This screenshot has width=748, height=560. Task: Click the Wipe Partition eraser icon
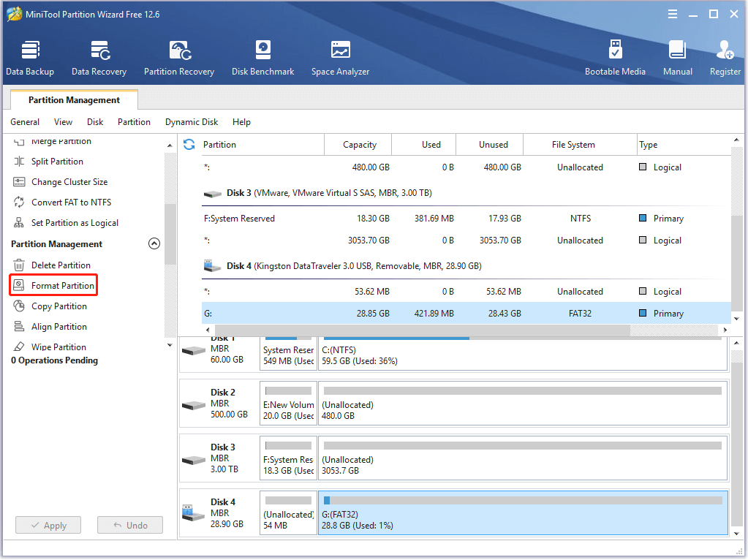[x=19, y=347]
